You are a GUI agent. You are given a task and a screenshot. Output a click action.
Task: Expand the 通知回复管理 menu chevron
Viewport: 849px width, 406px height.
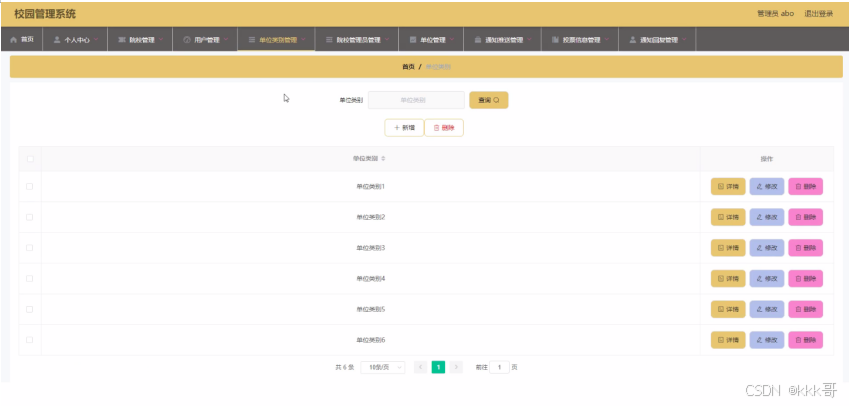click(x=684, y=40)
